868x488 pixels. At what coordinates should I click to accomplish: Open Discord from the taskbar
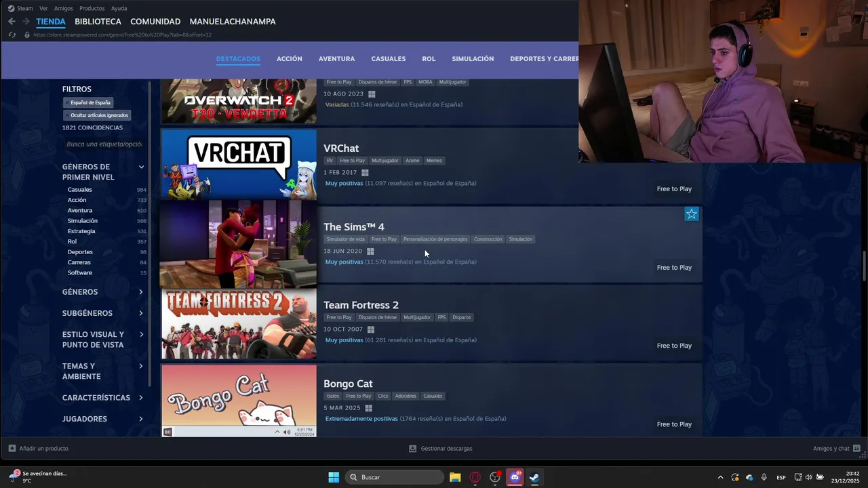pyautogui.click(x=515, y=477)
